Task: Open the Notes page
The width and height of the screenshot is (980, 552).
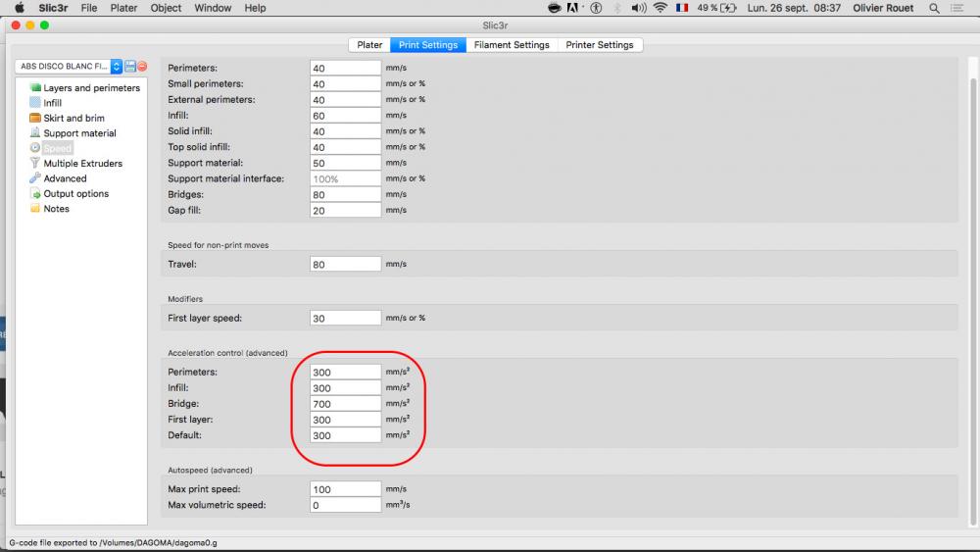Action: [x=56, y=209]
